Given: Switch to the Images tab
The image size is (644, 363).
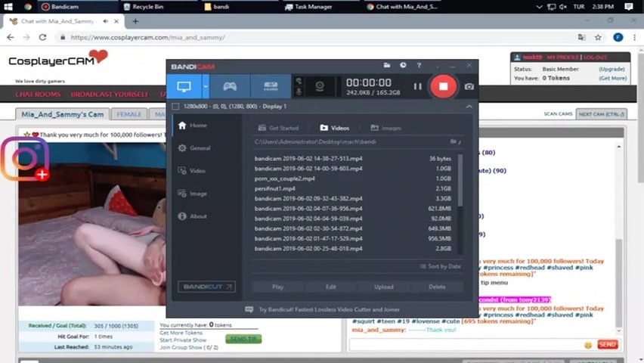Looking at the screenshot, I should pos(385,128).
